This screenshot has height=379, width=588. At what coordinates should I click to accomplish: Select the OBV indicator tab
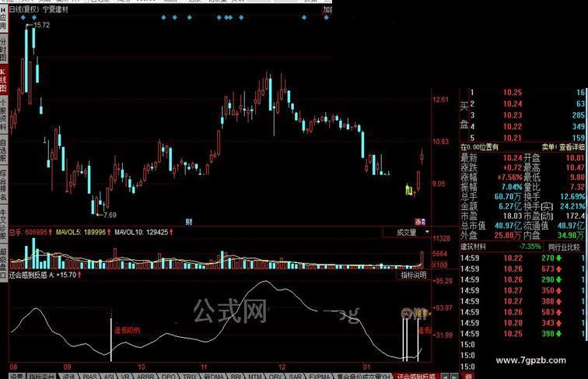click(275, 376)
